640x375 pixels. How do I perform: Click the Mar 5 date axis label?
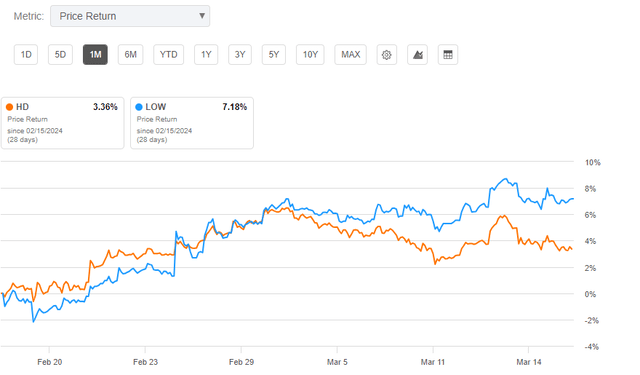[337, 362]
